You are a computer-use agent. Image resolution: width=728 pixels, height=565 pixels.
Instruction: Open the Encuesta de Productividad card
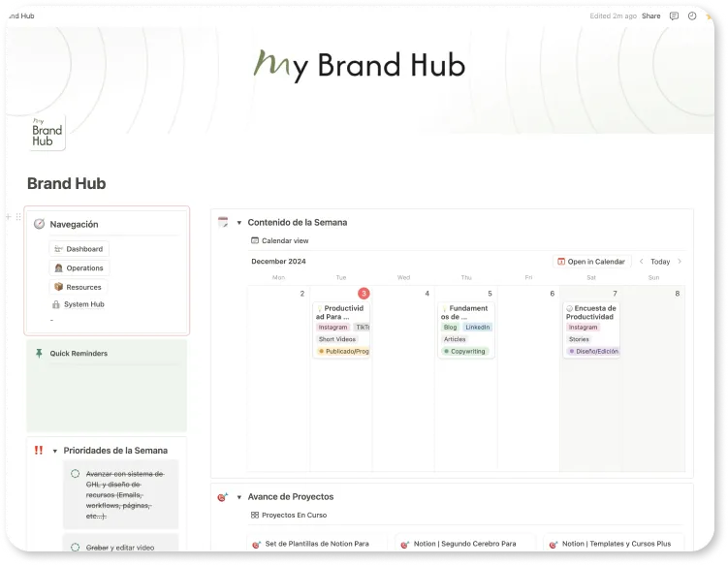point(591,330)
